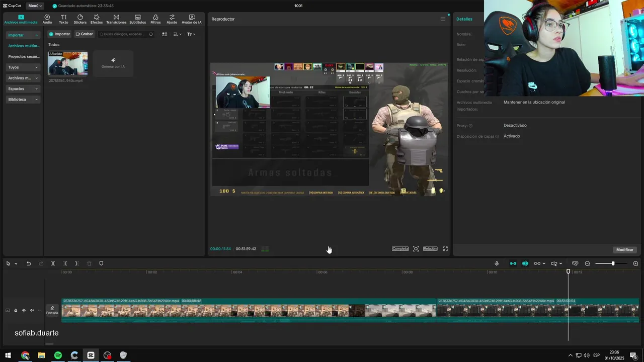Open Chrome from the taskbar
The image size is (644, 362).
point(25,355)
